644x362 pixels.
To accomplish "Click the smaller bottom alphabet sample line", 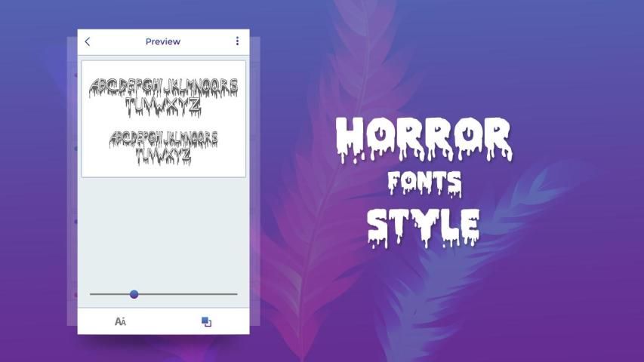I will click(163, 139).
